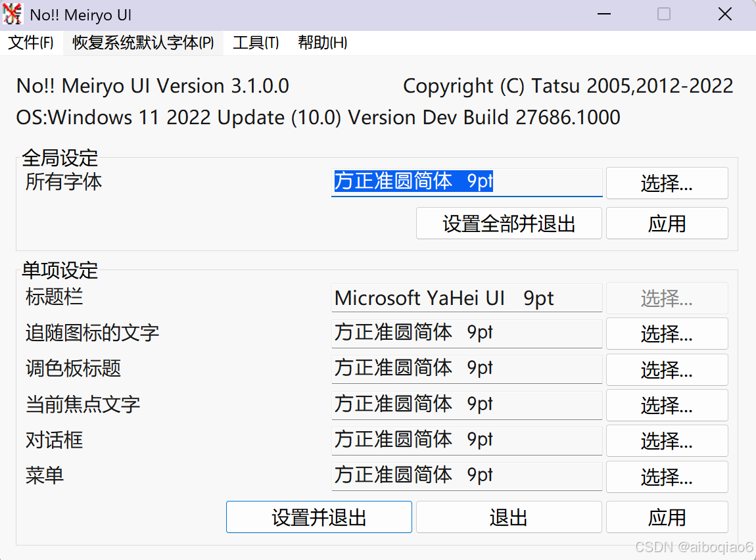Click 应用 in the 单项设定 group
This screenshot has height=560, width=756.
(x=667, y=517)
